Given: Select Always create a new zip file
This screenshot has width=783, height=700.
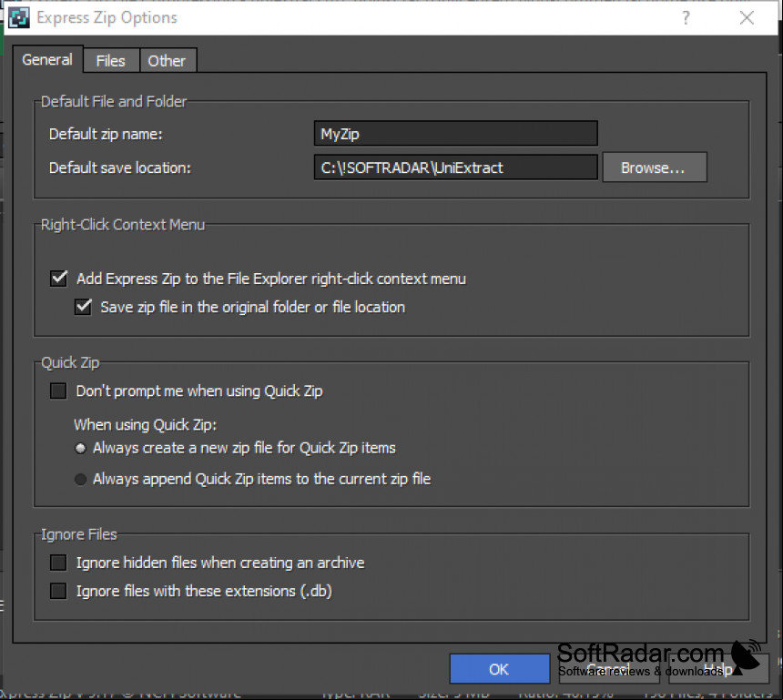Looking at the screenshot, I should (x=80, y=449).
